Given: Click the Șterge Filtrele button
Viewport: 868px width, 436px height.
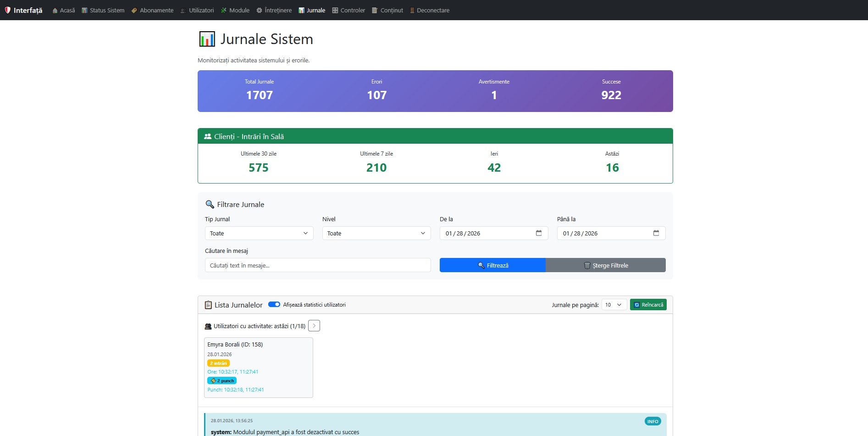Looking at the screenshot, I should (605, 265).
